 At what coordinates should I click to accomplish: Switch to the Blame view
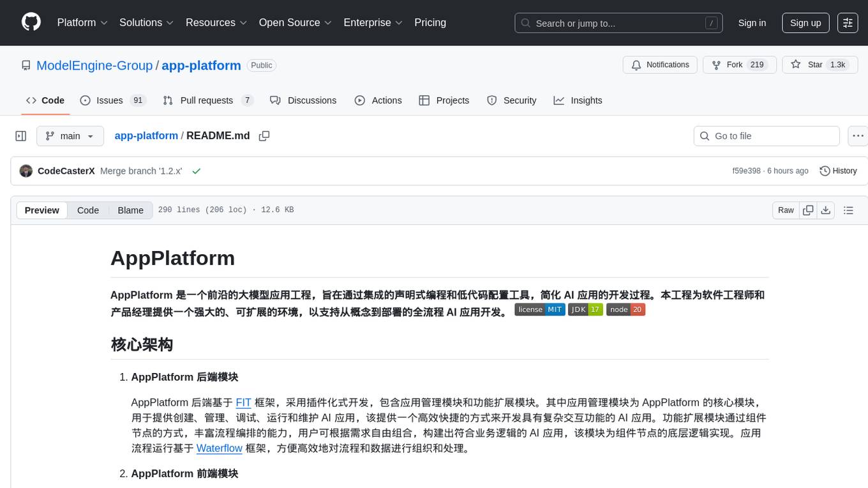pos(130,210)
